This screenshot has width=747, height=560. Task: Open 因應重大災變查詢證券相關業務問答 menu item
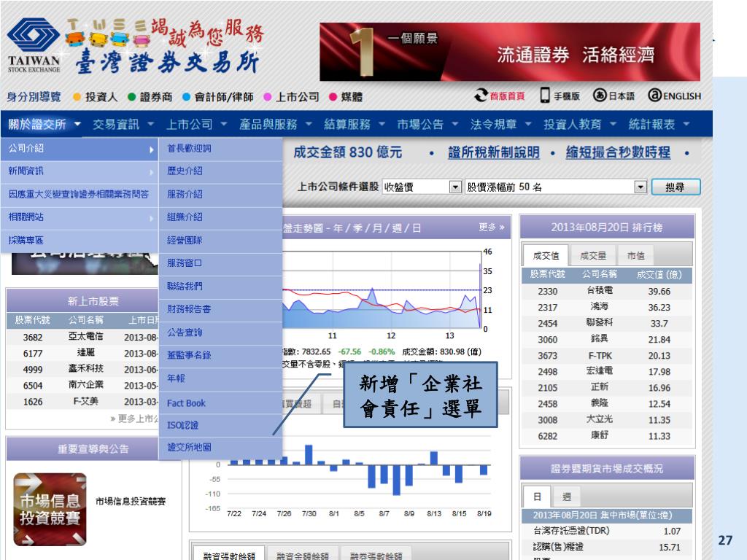(79, 194)
